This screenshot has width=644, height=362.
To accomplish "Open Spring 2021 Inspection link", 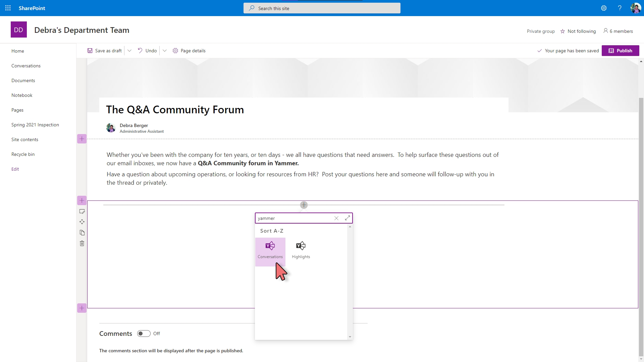I will pyautogui.click(x=35, y=125).
